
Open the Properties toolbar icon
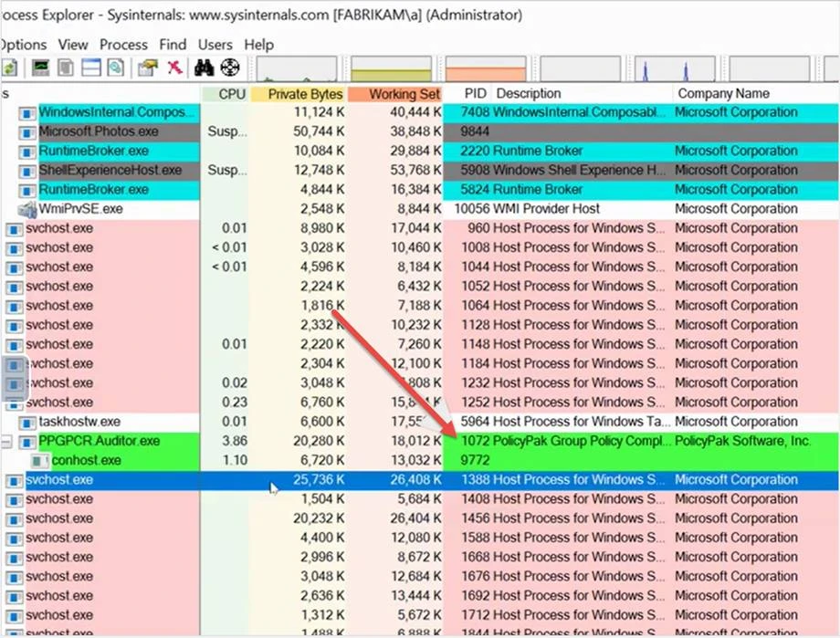point(146,68)
